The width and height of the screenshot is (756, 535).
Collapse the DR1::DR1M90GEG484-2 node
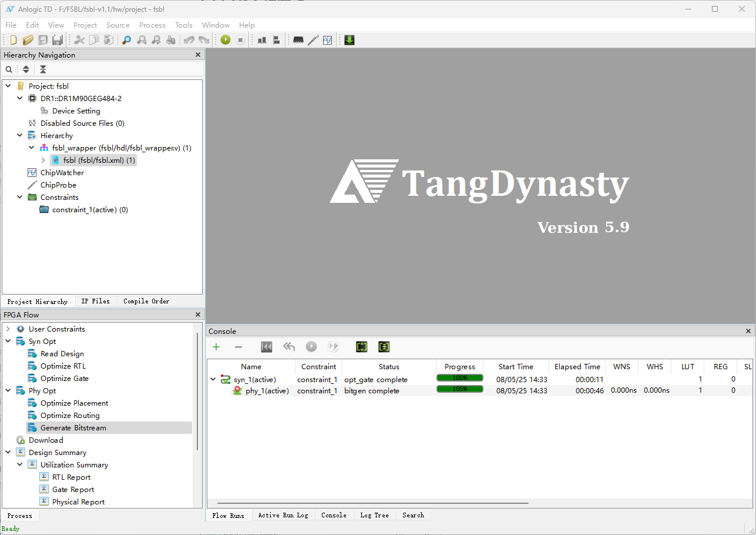tap(20, 98)
